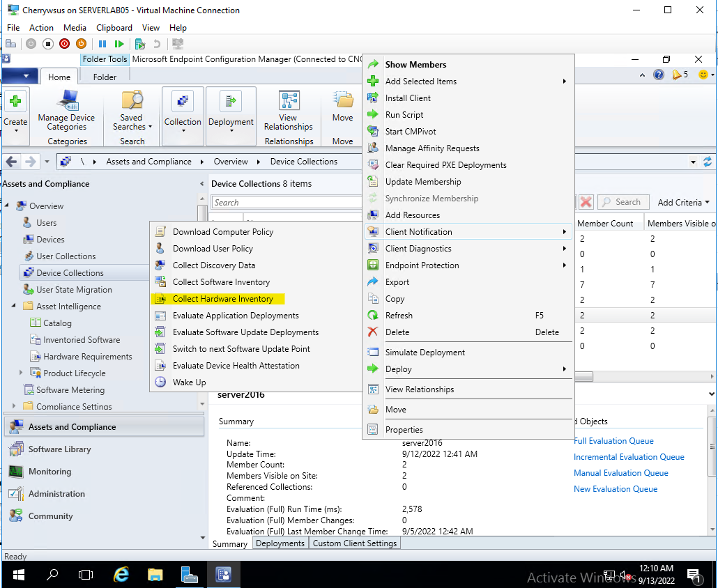Open taskbar search magnifier
Viewport: 718px width, 588px height.
52,574
